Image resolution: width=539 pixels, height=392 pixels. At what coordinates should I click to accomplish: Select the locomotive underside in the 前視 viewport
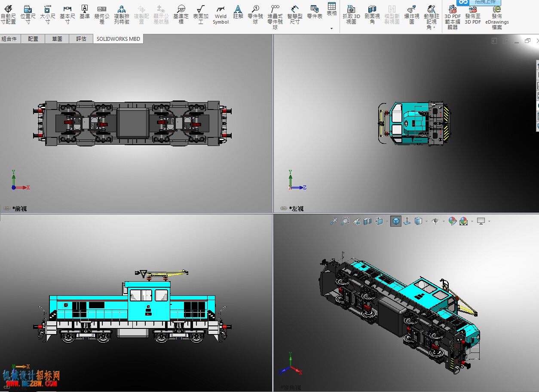pos(132,123)
